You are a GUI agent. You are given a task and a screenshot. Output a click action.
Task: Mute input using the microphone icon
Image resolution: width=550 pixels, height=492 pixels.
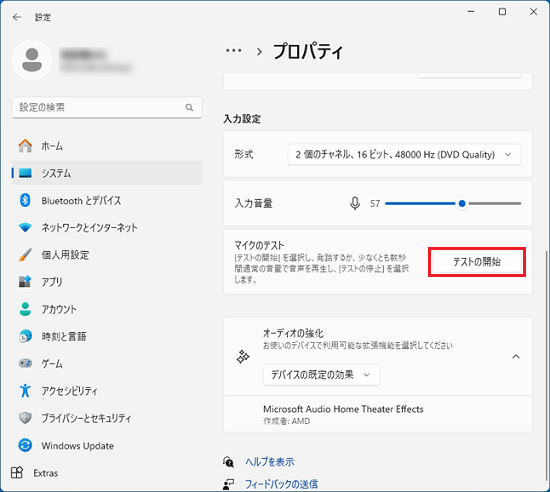(x=355, y=203)
